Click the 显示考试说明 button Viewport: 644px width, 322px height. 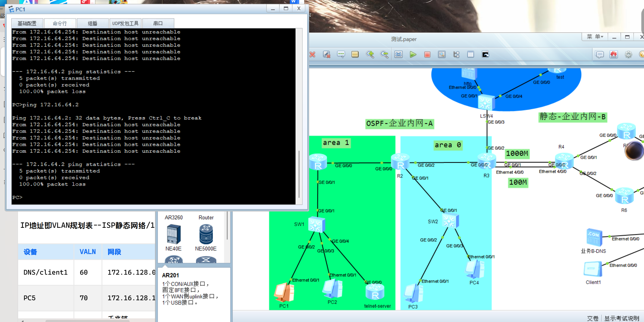pos(622,318)
